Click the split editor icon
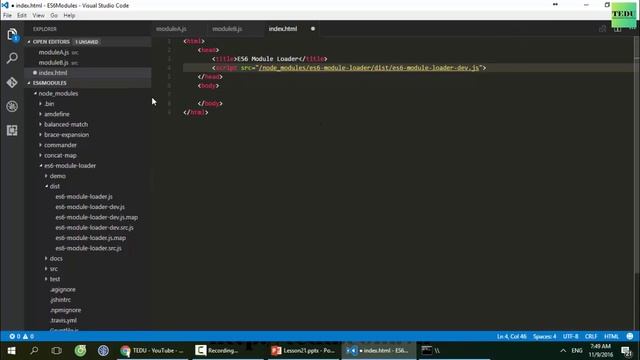This screenshot has height=360, width=640. [x=618, y=29]
